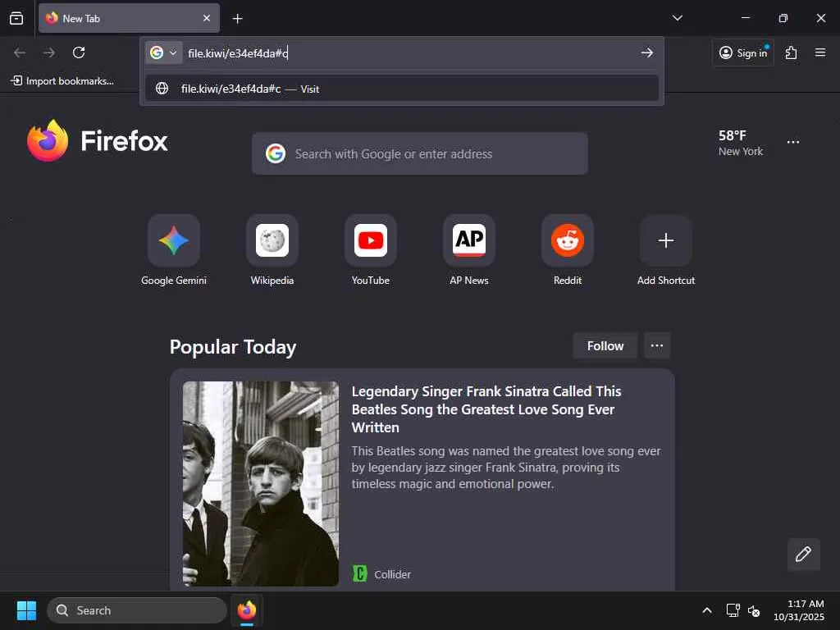The height and width of the screenshot is (630, 840).
Task: Select the New Tab tab
Action: (129, 18)
